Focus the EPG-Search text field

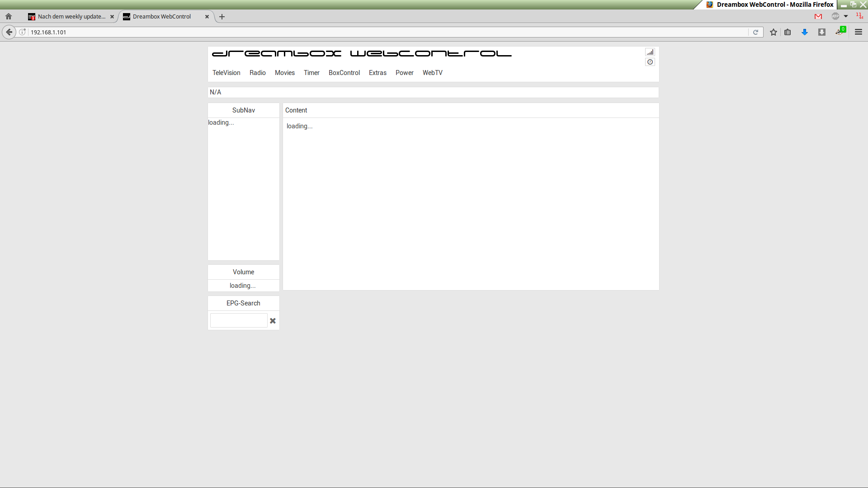click(239, 320)
